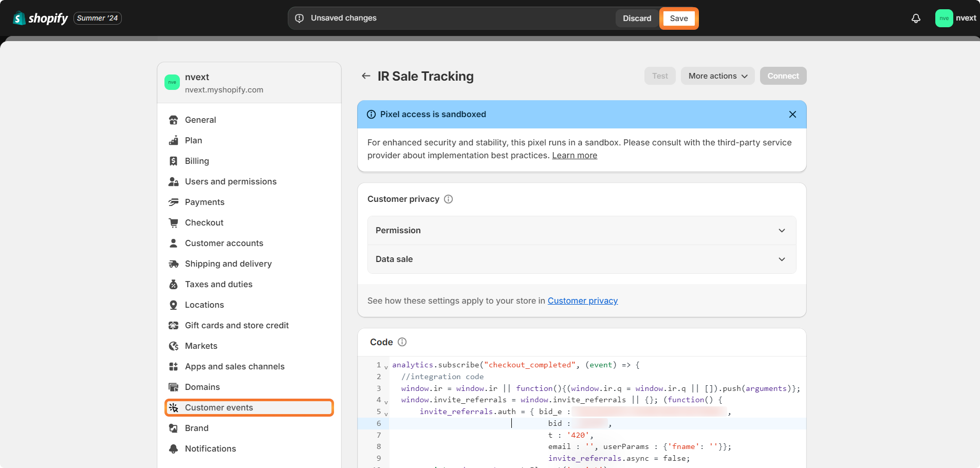Viewport: 980px width, 468px height.
Task: Click the Apps and sales channels icon
Action: click(174, 366)
